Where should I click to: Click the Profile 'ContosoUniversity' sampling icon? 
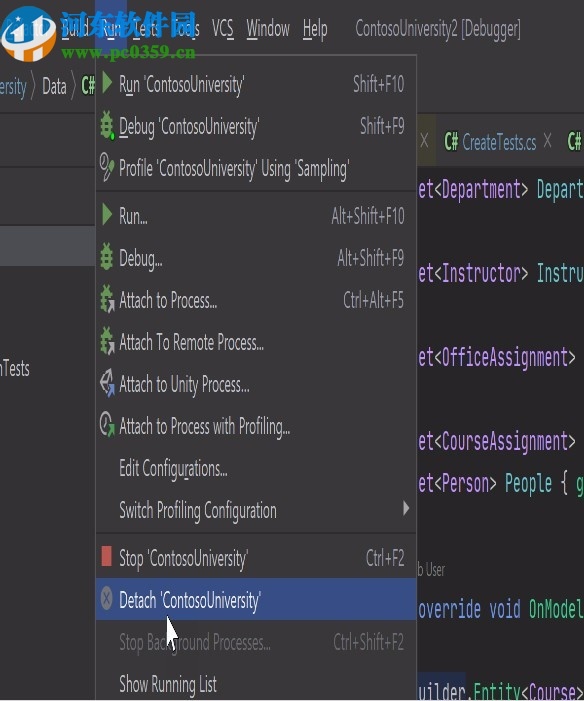tap(107, 167)
